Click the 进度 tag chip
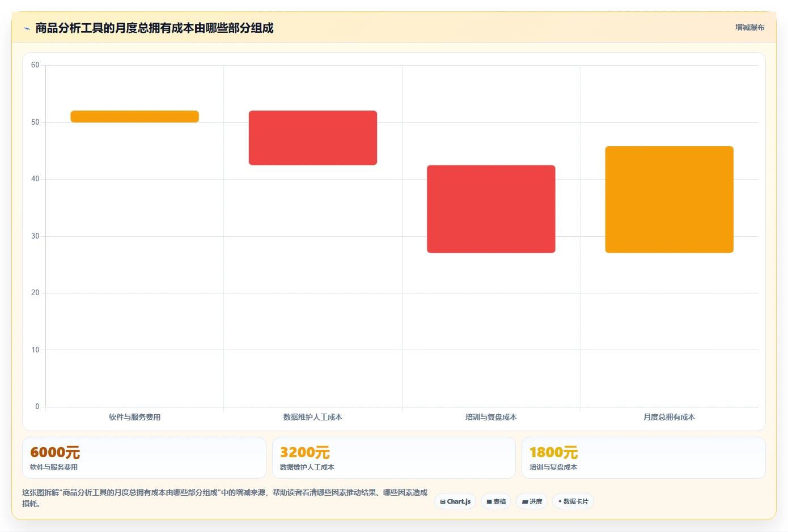 [532, 501]
